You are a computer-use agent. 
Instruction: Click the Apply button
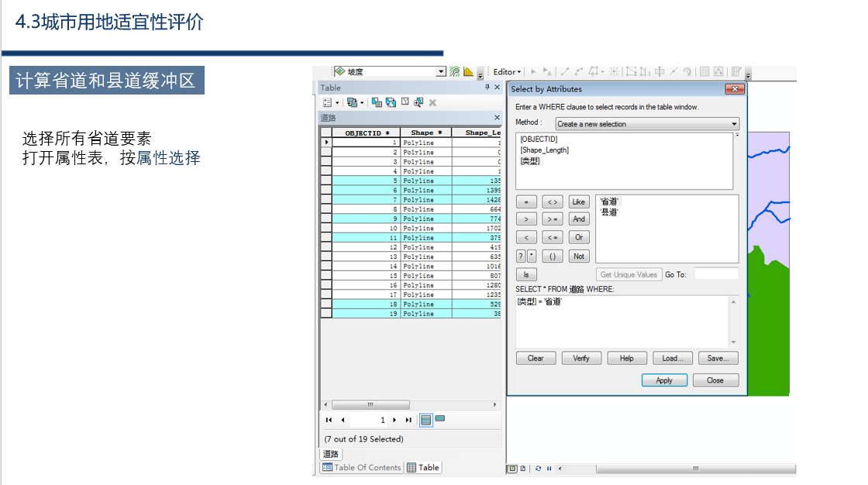point(664,380)
